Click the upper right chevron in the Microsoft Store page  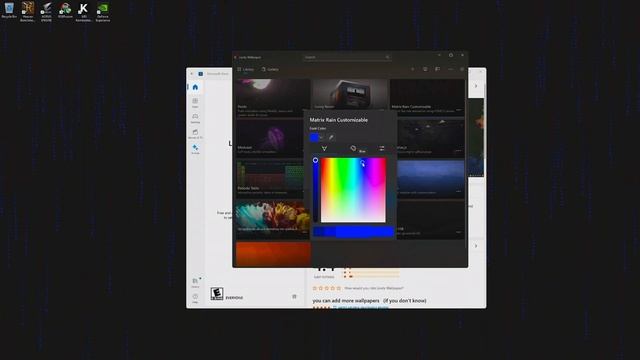click(476, 86)
